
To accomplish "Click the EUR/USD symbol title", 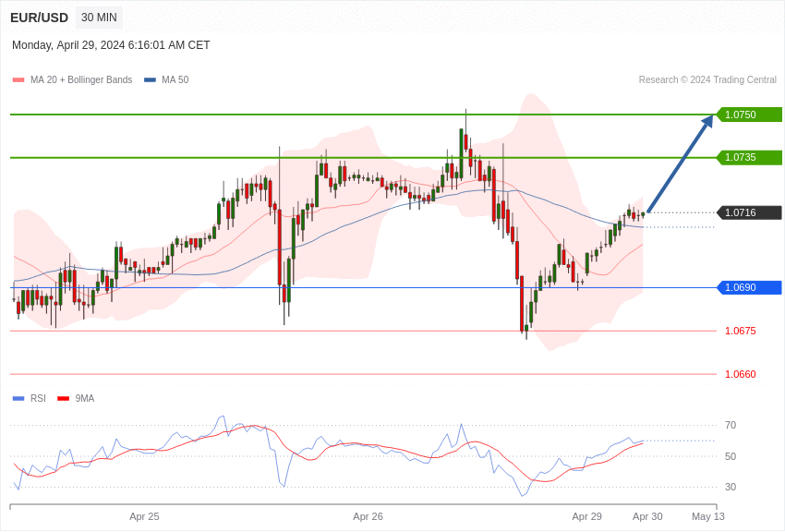I will tap(39, 18).
